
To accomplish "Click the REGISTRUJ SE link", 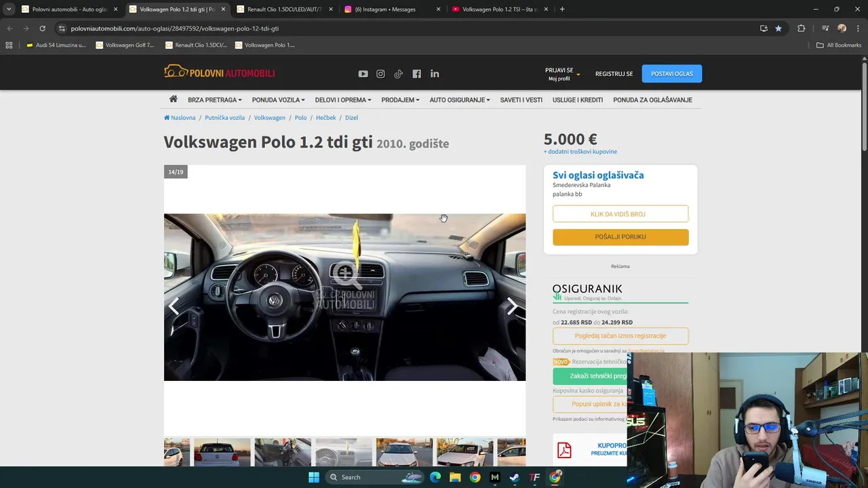I will click(614, 74).
